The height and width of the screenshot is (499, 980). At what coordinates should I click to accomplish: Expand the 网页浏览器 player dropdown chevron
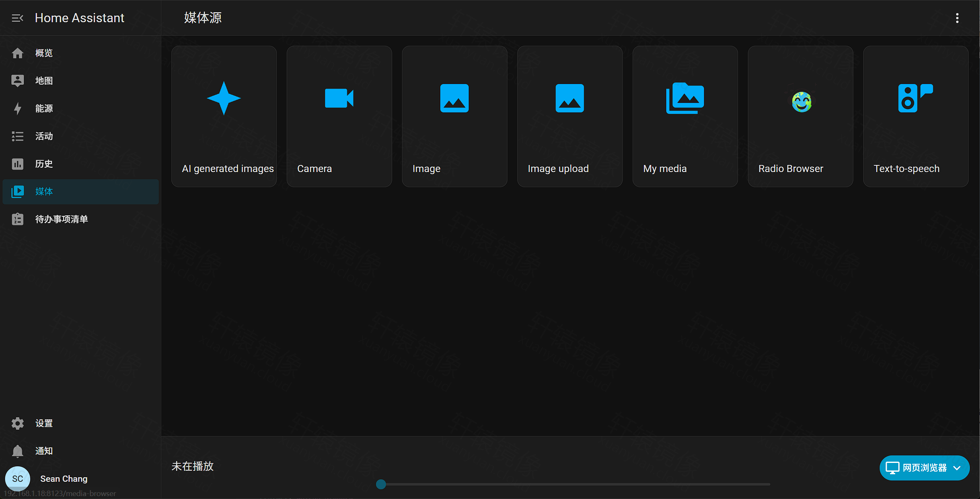(x=957, y=468)
